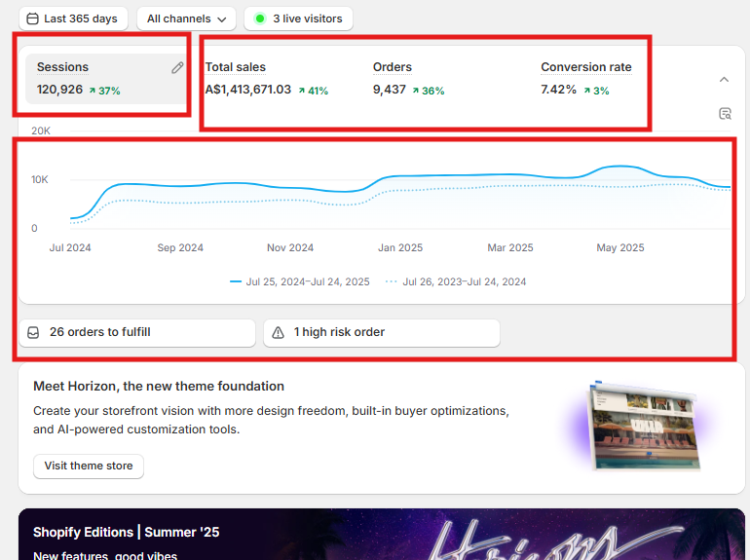The width and height of the screenshot is (750, 560).
Task: Open 1 high risk order
Action: [382, 332]
